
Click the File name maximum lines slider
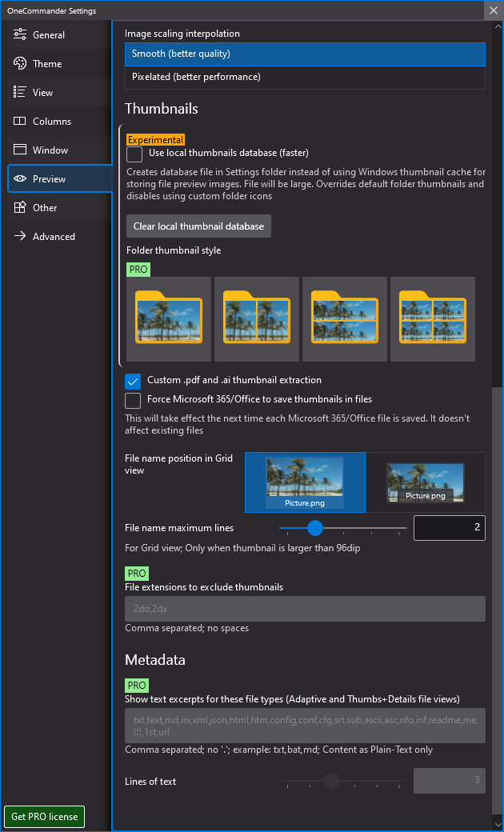[342, 528]
